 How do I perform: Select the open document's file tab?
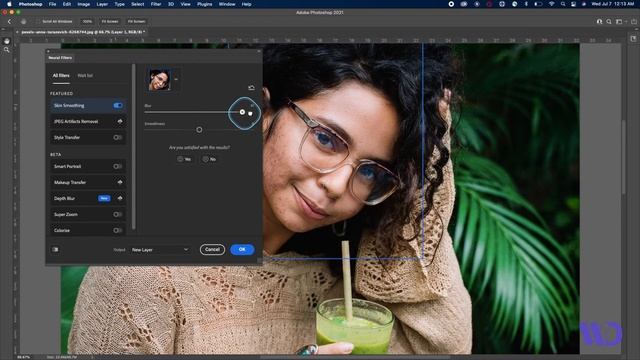pos(83,32)
